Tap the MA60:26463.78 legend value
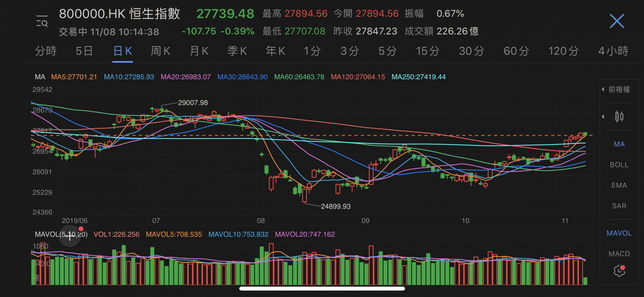Screen dimensions: 644x297 299,77
